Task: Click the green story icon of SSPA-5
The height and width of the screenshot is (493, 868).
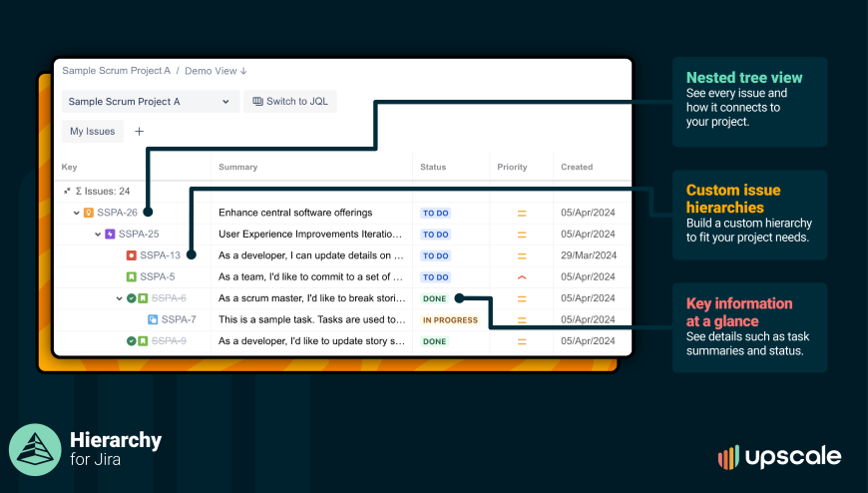Action: (131, 277)
